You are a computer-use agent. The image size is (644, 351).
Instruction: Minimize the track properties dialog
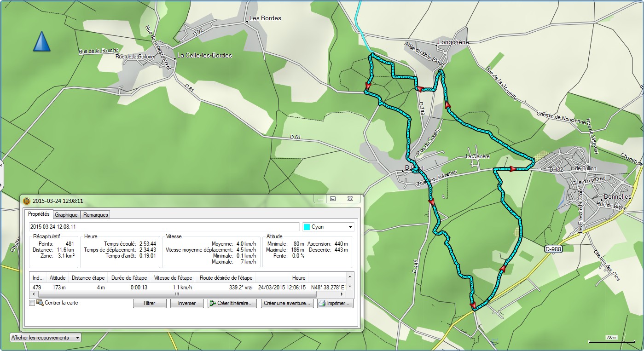320,199
